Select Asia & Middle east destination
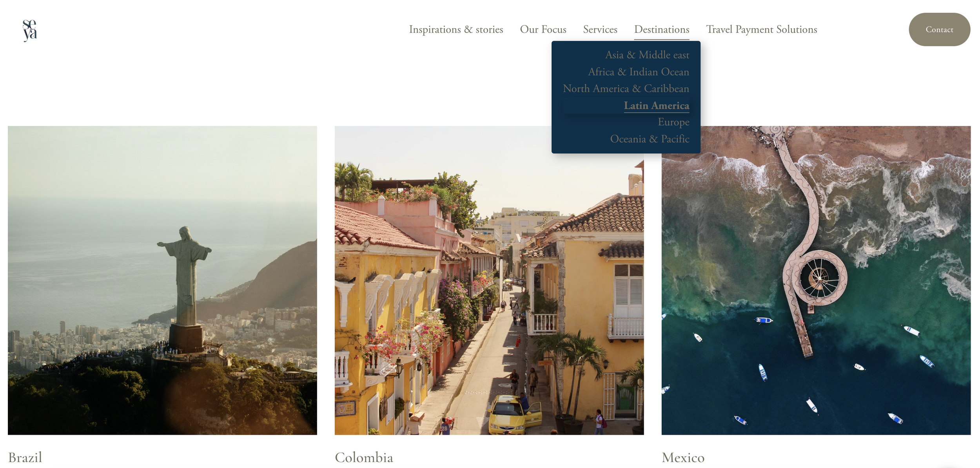The image size is (980, 468). click(x=647, y=55)
